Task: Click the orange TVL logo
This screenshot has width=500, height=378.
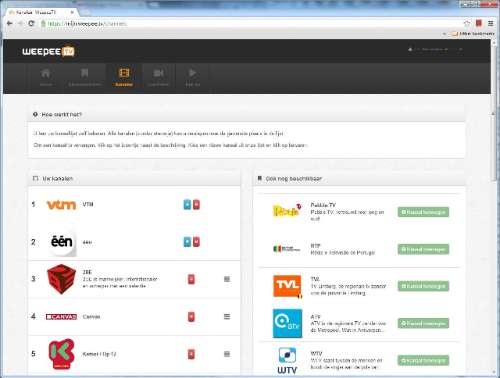Action: click(x=287, y=286)
